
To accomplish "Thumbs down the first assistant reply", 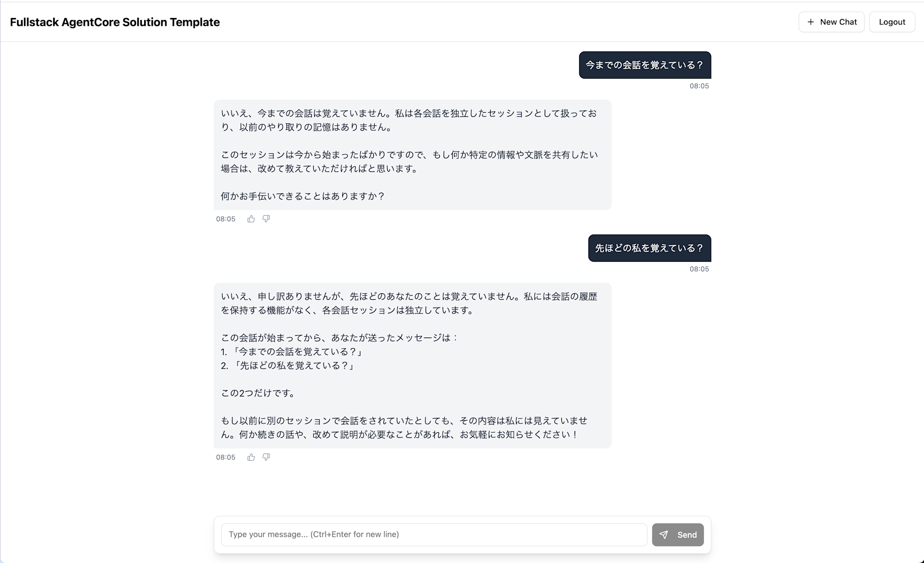I will [x=266, y=219].
